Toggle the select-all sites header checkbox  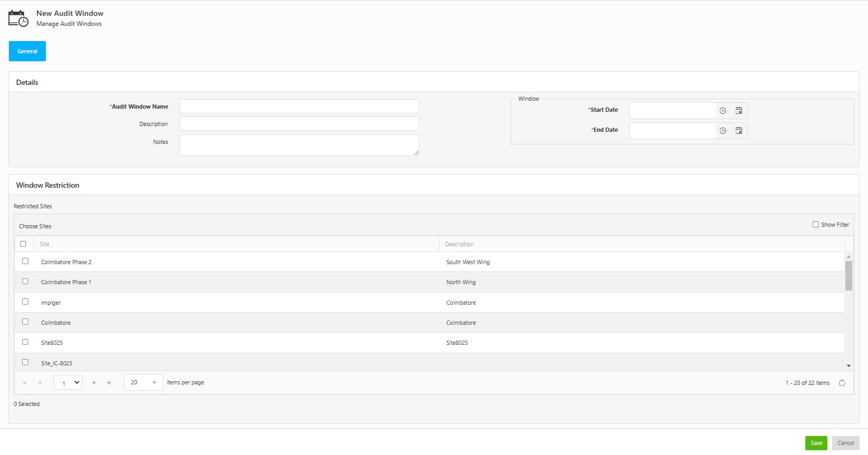(23, 244)
